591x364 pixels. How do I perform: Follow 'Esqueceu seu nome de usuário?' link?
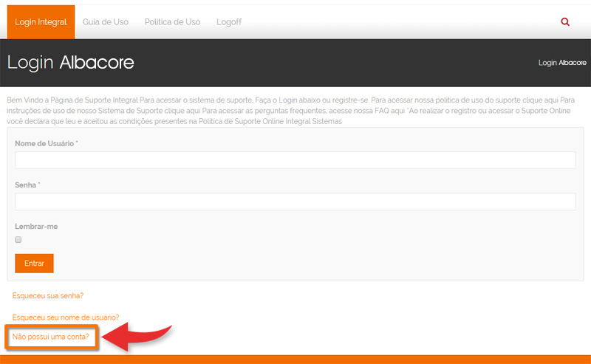click(x=66, y=317)
